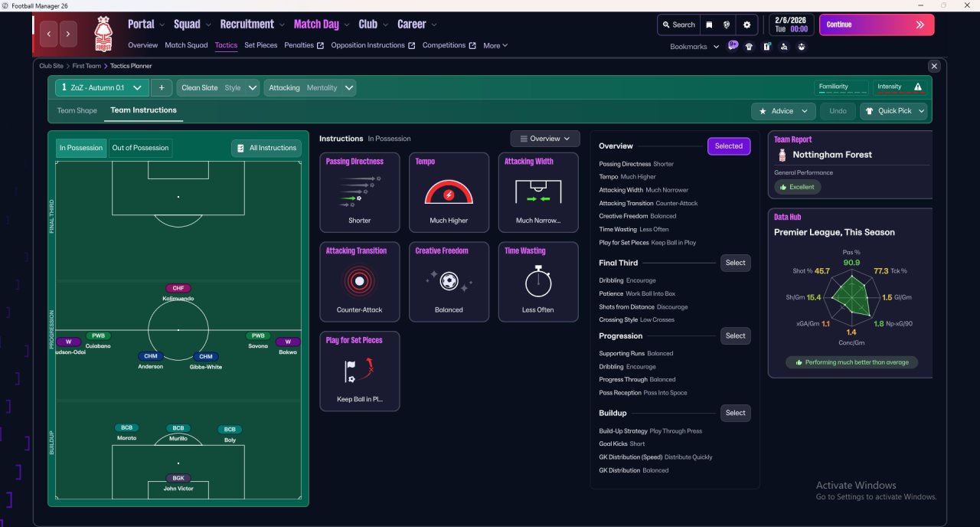This screenshot has height=527, width=980.
Task: Switch pitch view to In Possession
Action: tap(81, 148)
